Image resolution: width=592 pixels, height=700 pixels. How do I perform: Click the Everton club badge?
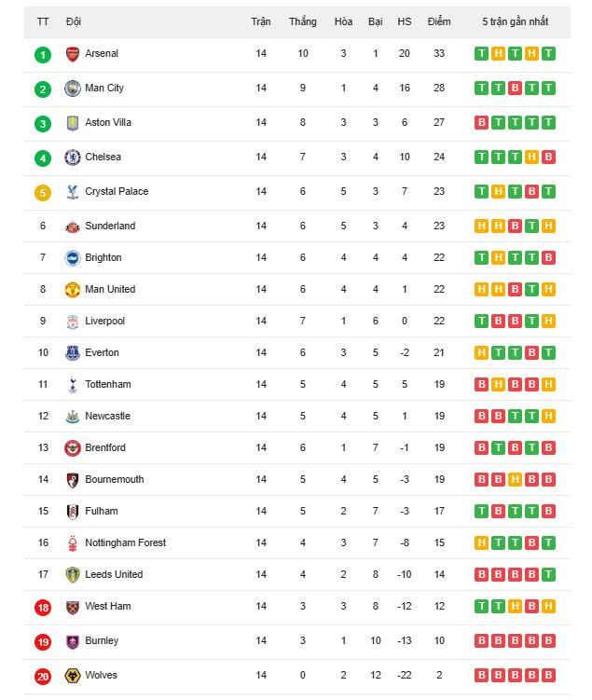(x=73, y=353)
